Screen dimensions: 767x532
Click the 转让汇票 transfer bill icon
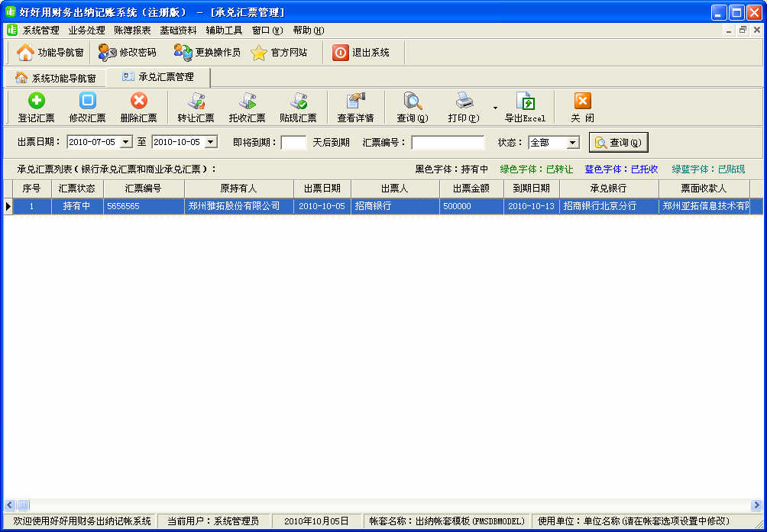[x=196, y=101]
